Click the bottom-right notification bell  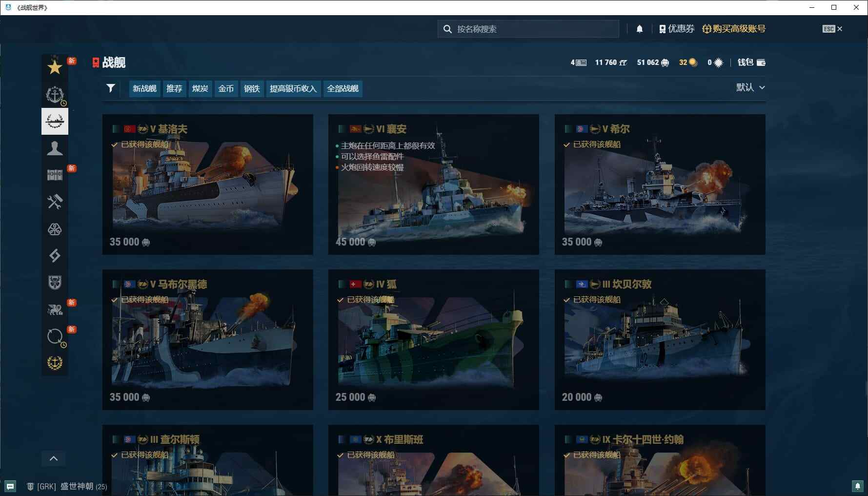(x=857, y=486)
